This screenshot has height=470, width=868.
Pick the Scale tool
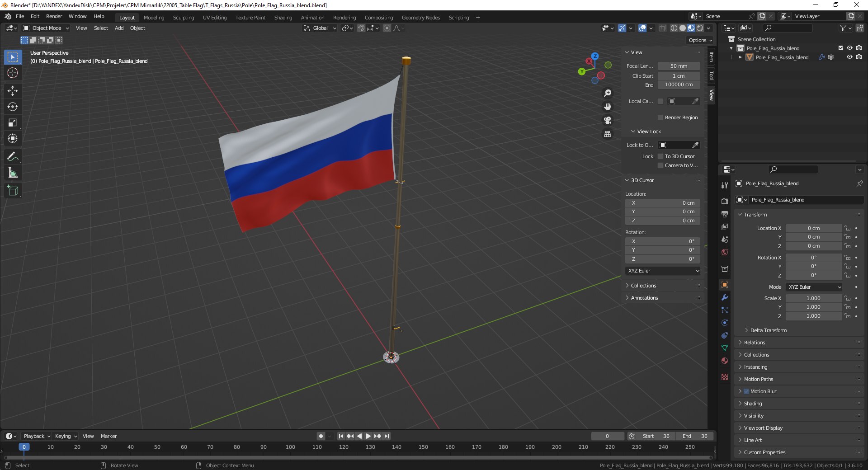[x=13, y=122]
